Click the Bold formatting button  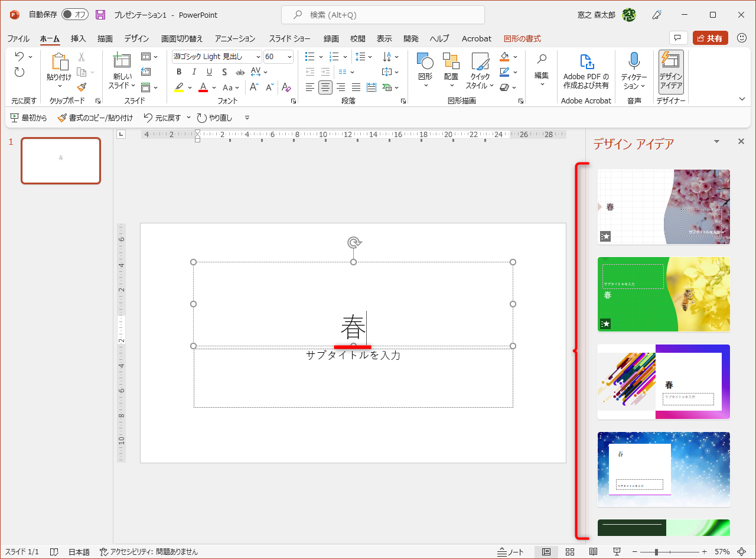179,72
